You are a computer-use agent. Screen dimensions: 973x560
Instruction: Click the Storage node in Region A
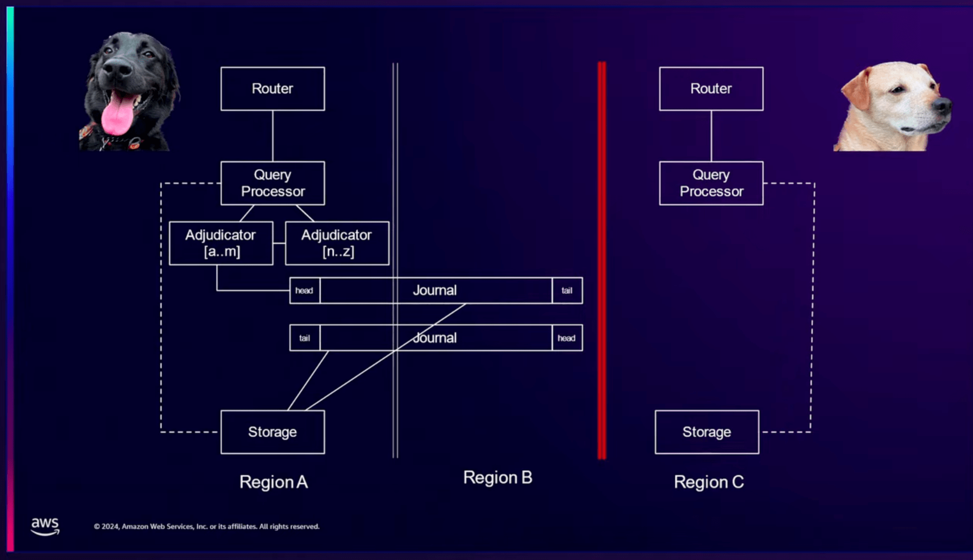272,432
